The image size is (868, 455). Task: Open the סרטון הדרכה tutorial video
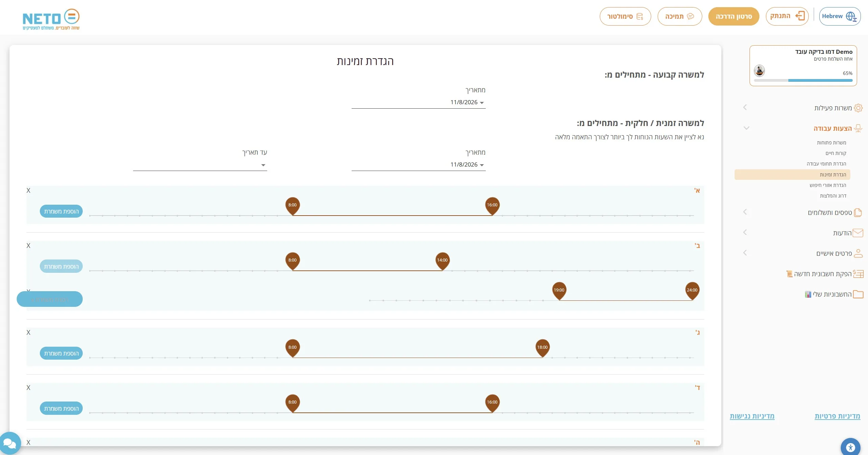(734, 16)
